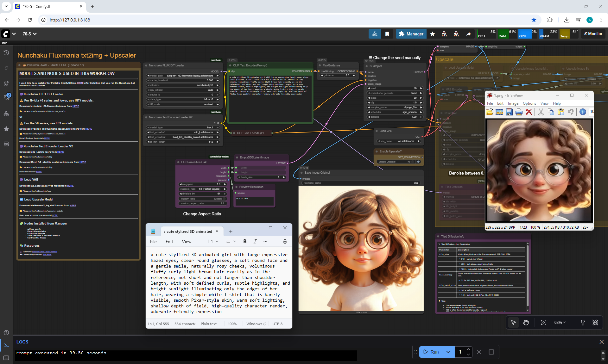Click the share arrow icon in top toolbar
This screenshot has width=608, height=364.
click(468, 34)
